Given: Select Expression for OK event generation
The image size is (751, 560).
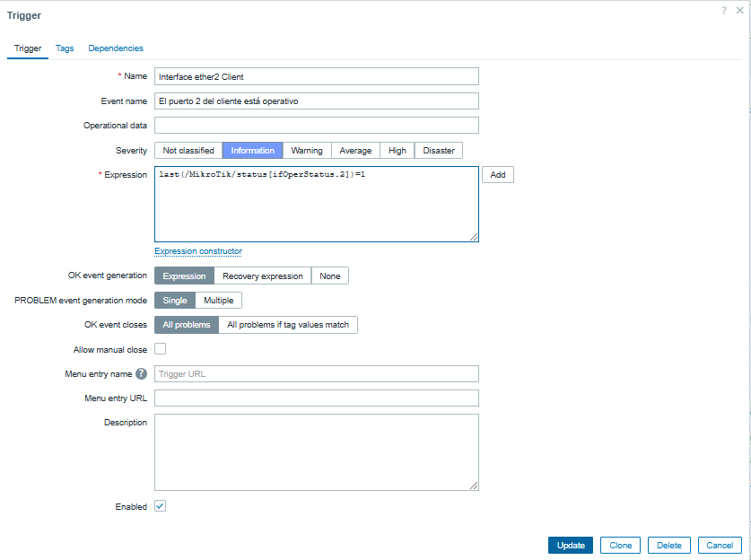Looking at the screenshot, I should coord(185,276).
